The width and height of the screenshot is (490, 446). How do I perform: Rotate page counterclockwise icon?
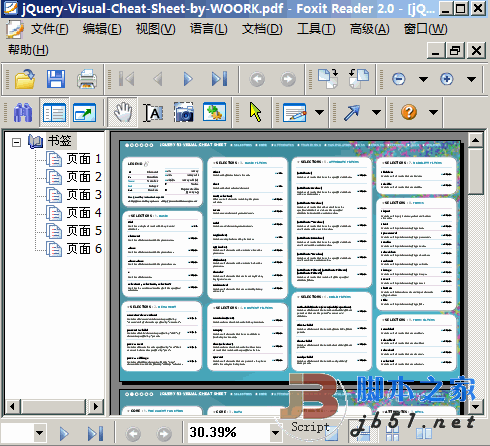pos(359,79)
